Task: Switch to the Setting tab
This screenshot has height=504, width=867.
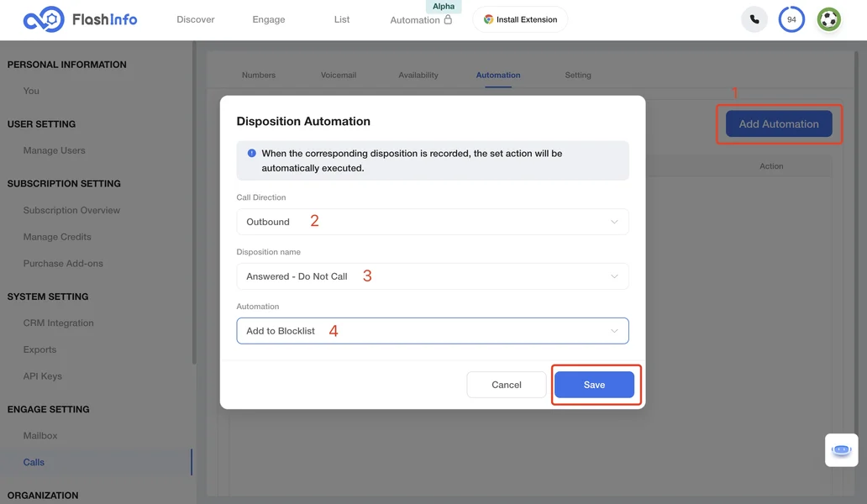Action: click(x=578, y=75)
